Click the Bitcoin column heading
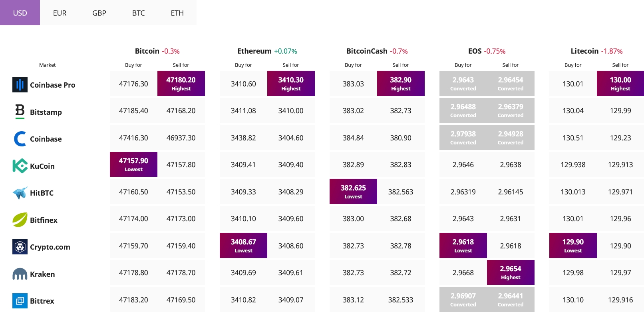644x314 pixels. coord(147,51)
